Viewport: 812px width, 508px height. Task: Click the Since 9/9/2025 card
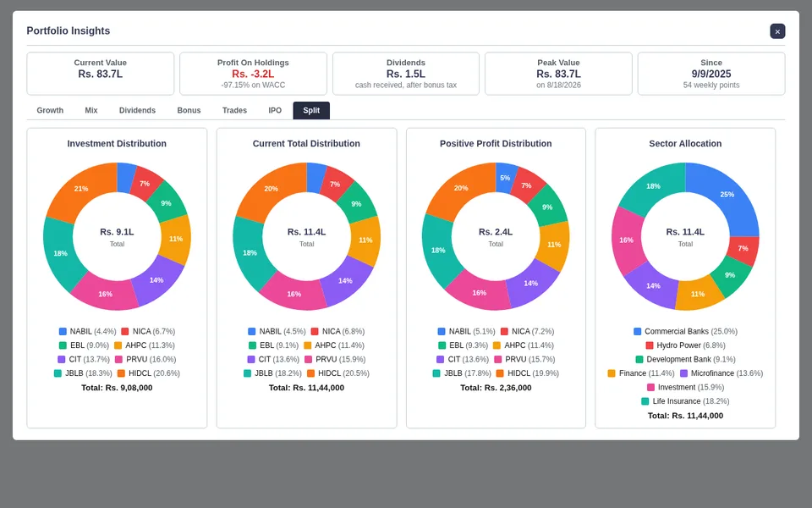tap(711, 74)
